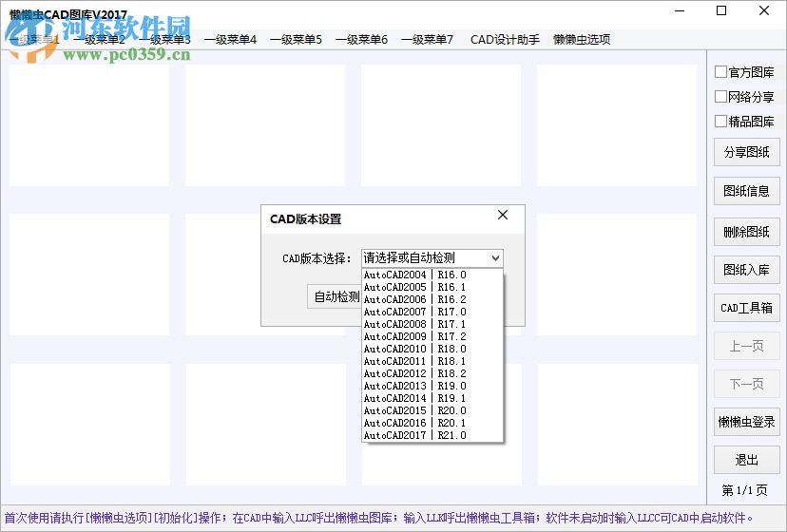Collapse the CAD版本选择 dropdown arrow
Viewport: 787px width, 532px height.
click(x=495, y=258)
